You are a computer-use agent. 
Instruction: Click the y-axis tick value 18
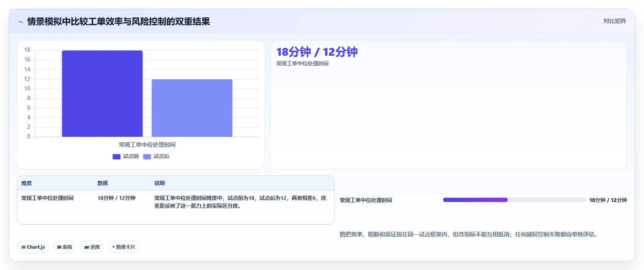tap(27, 50)
